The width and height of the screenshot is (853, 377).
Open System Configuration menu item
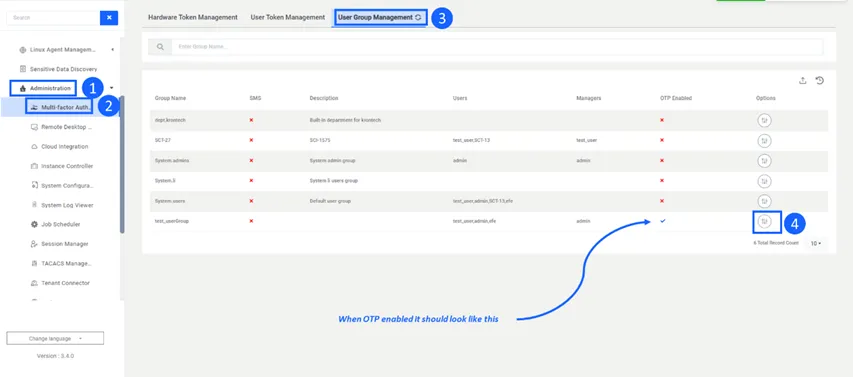coord(67,186)
